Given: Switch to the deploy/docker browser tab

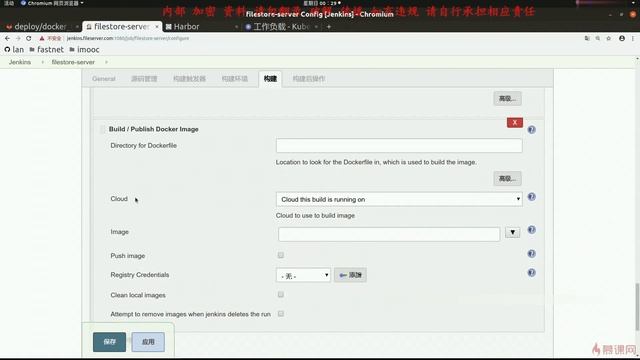Looking at the screenshot, I should coord(41,27).
